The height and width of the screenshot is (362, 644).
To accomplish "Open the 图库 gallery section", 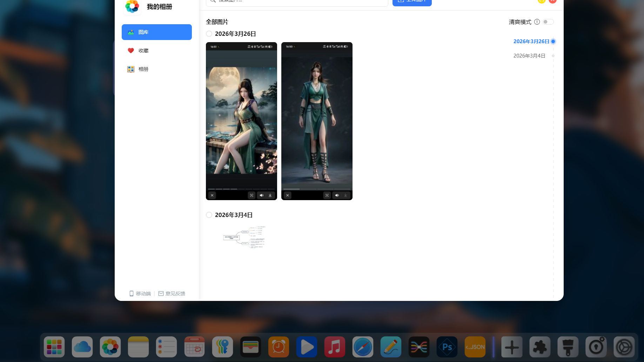I will pos(156,32).
